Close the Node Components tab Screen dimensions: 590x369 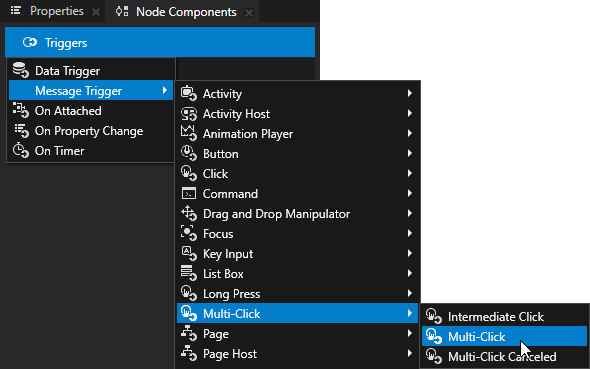click(249, 13)
